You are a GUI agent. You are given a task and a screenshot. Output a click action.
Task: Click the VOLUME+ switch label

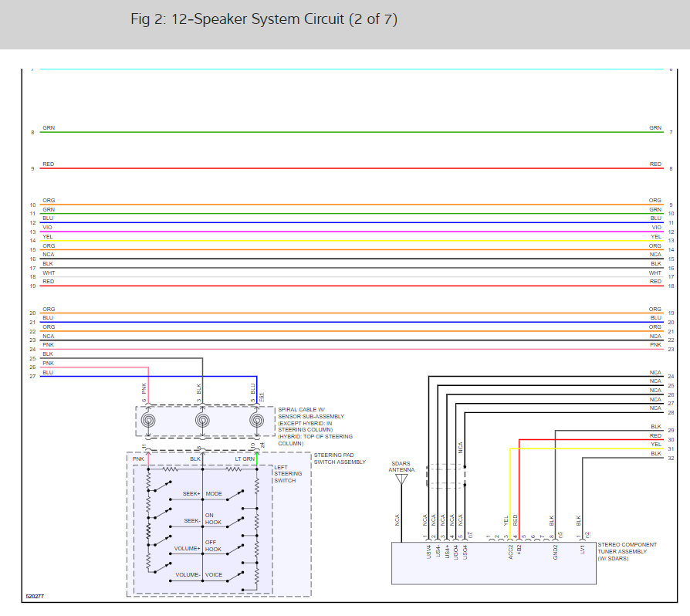coord(188,549)
